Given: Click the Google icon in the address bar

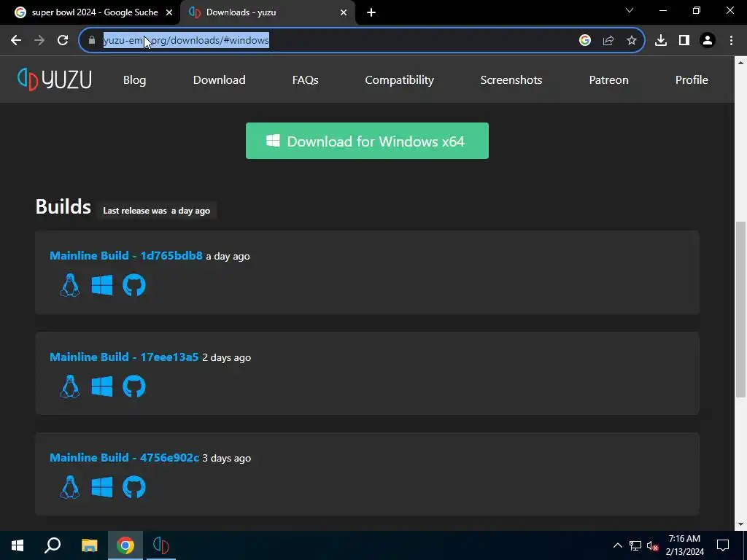Looking at the screenshot, I should [x=585, y=41].
